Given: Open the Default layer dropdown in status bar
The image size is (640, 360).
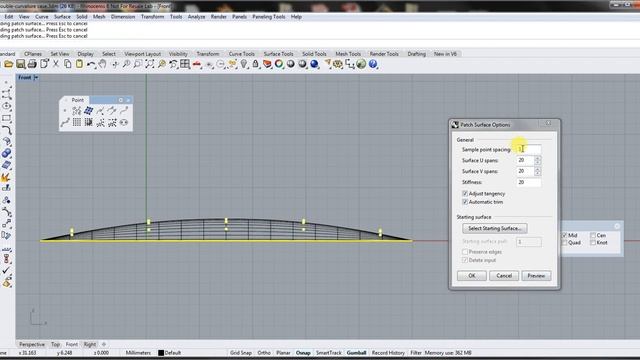Looking at the screenshot, I should pyautogui.click(x=169, y=353).
